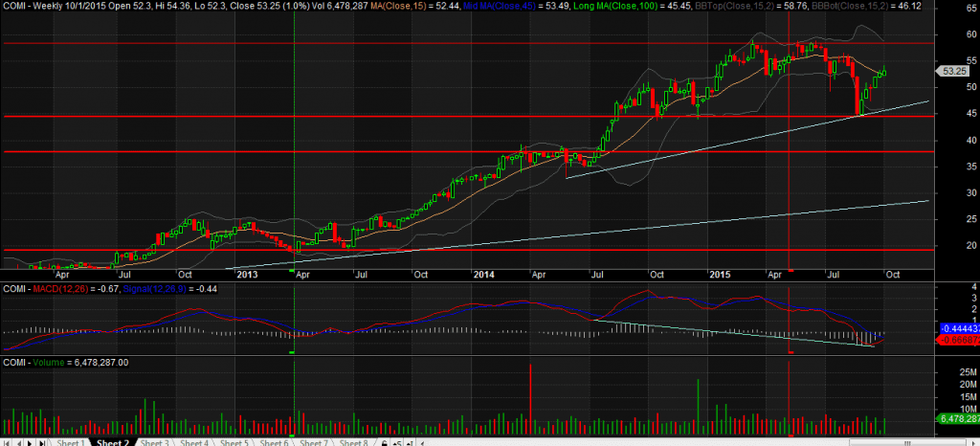Switch to the Sheet 1 tab
980x446 pixels.
point(71,442)
